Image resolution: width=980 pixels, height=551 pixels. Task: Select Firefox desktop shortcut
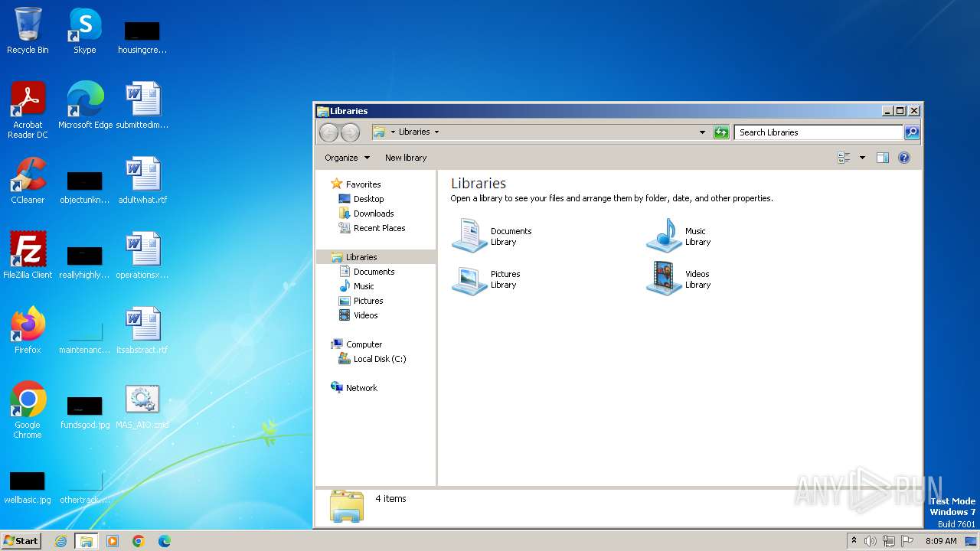pos(28,331)
